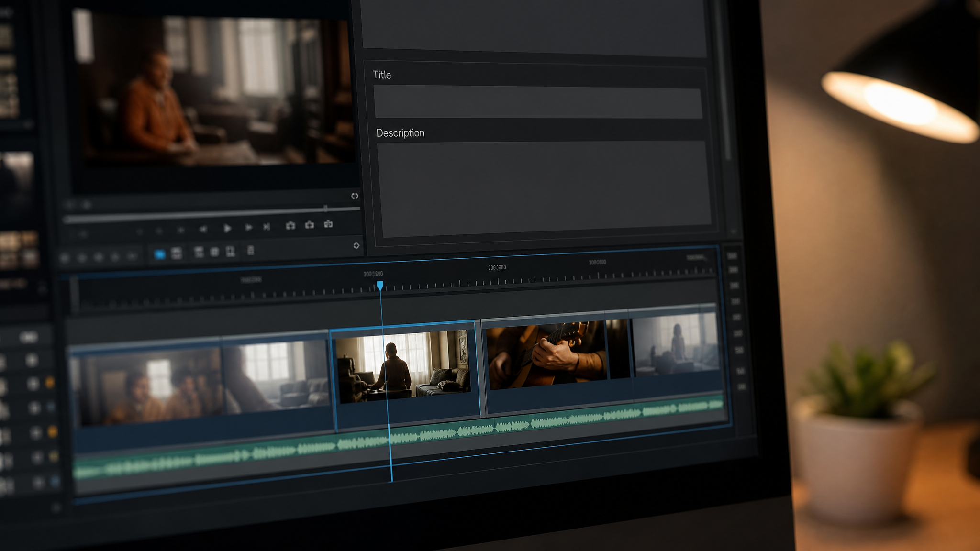Click the middle camera icon below preview
This screenshot has height=551, width=980.
[x=310, y=225]
